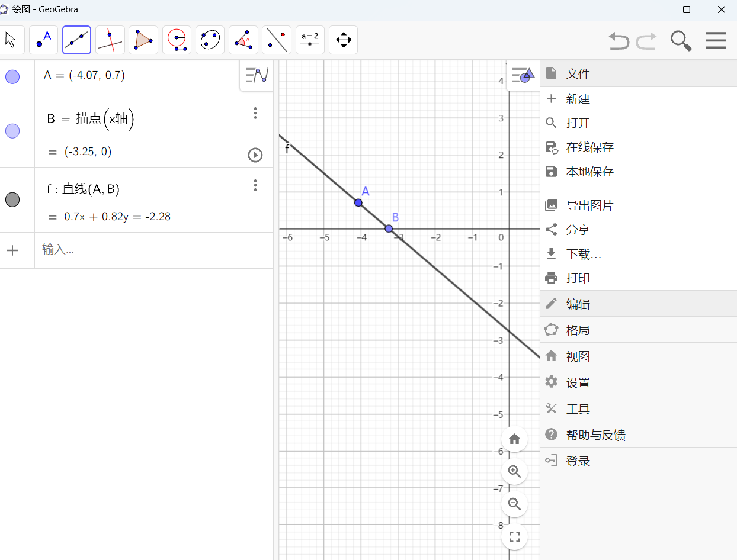Click the line label f on graph
This screenshot has height=560, width=737.
[287, 149]
